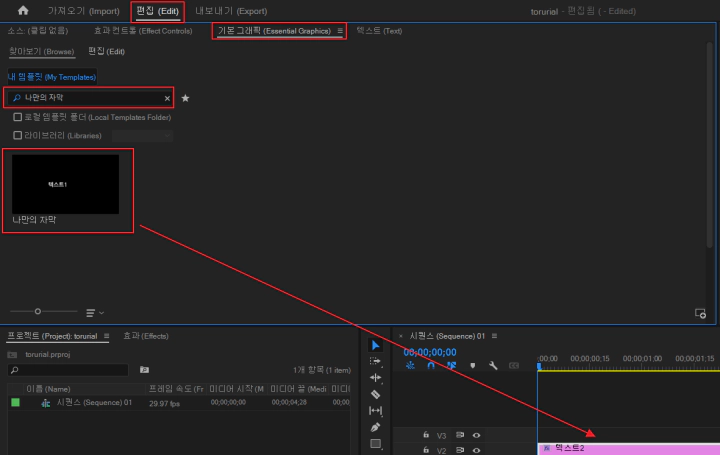Toggle sync lock for track V2

pos(460,450)
